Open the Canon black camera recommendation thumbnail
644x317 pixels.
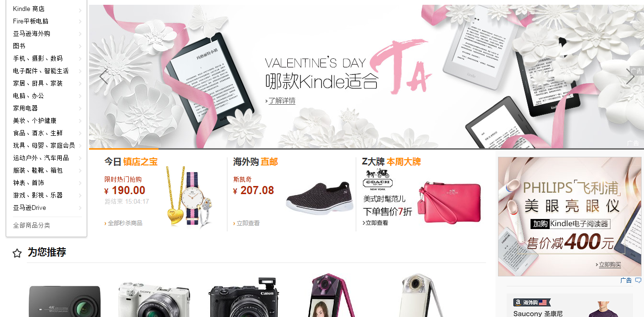click(x=243, y=297)
